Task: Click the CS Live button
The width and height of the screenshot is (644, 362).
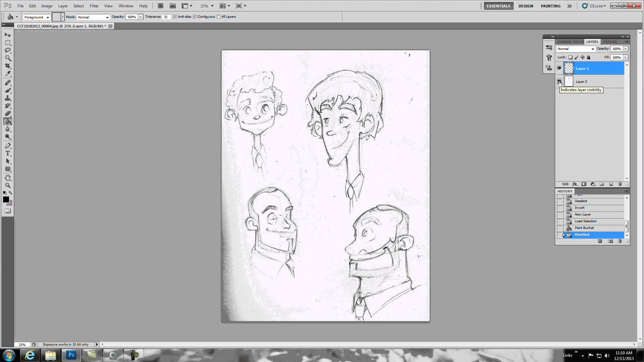Action: point(594,6)
